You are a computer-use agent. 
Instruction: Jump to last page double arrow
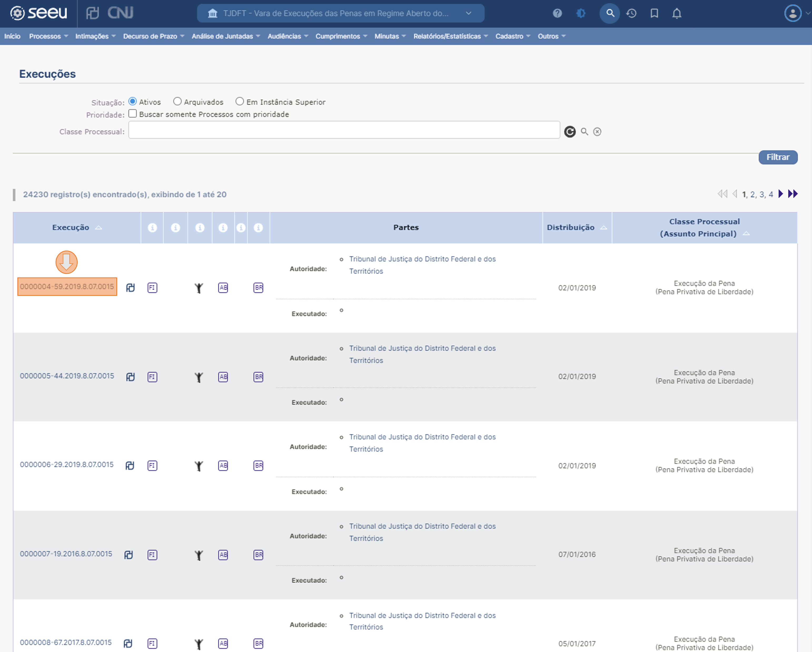click(x=793, y=194)
